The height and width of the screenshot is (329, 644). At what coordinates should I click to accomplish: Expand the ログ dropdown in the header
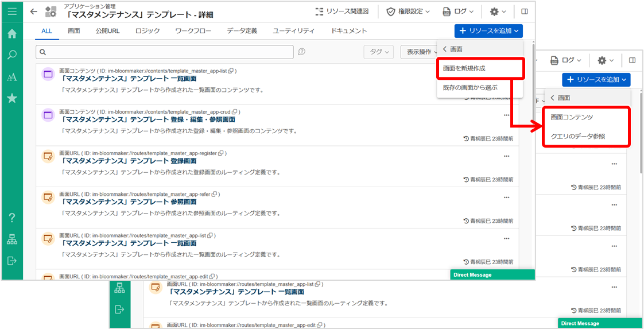click(459, 11)
